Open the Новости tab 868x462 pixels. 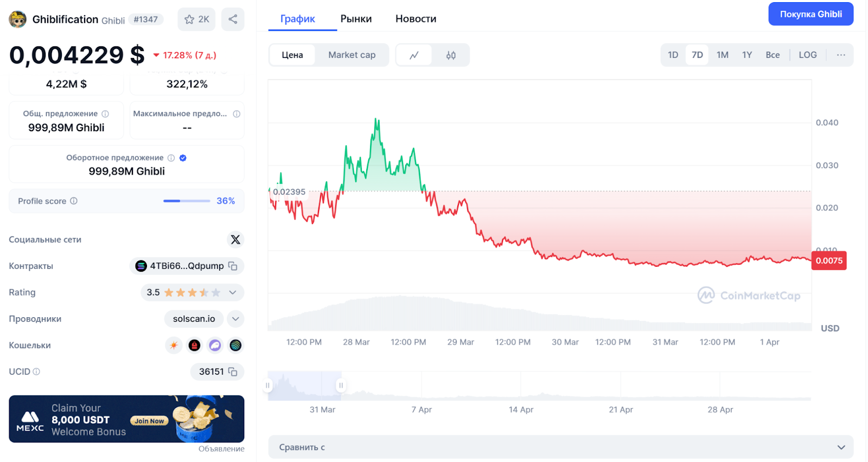416,19
